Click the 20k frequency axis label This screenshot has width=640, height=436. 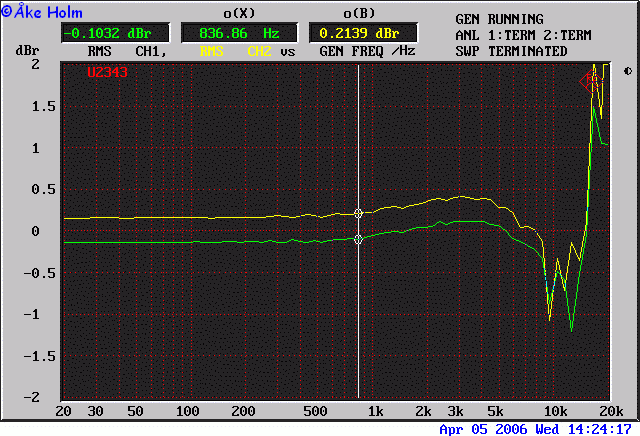tap(611, 411)
